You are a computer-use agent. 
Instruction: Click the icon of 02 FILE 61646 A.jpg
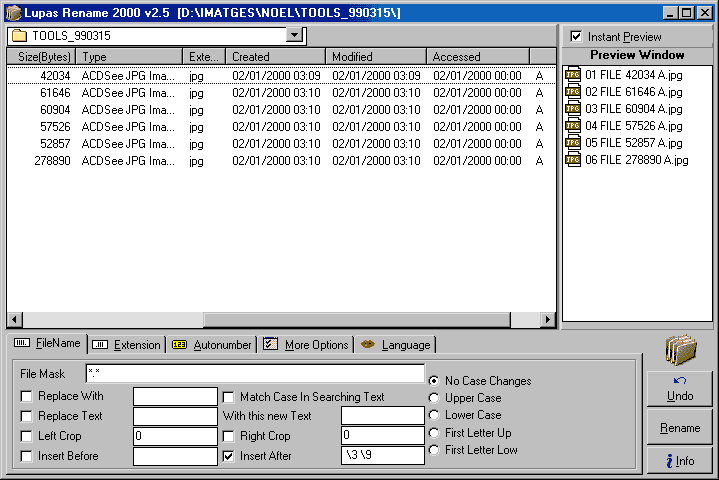click(x=573, y=92)
